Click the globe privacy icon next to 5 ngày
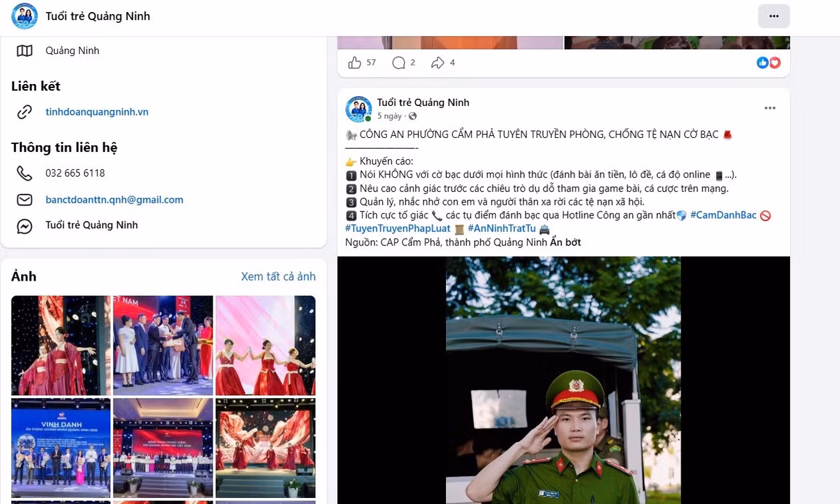Viewport: 840px width, 504px height. (x=413, y=117)
